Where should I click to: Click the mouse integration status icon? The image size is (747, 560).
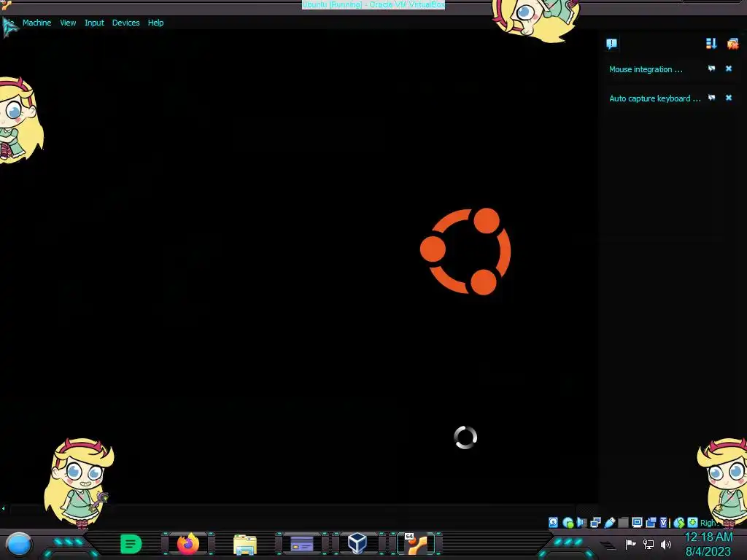pos(679,522)
